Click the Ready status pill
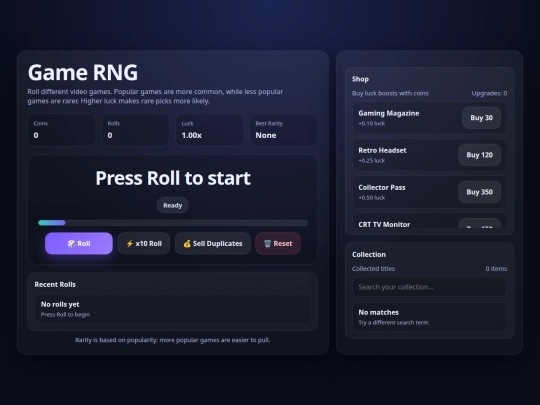Image resolution: width=540 pixels, height=405 pixels. (x=173, y=205)
